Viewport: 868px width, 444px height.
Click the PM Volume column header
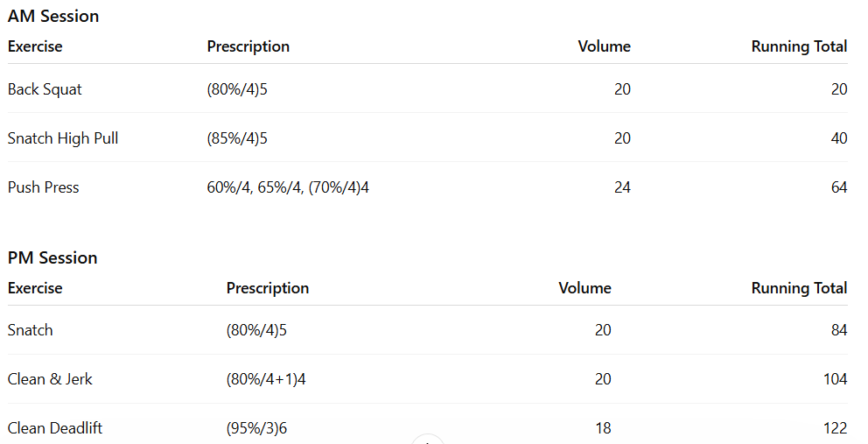point(584,288)
